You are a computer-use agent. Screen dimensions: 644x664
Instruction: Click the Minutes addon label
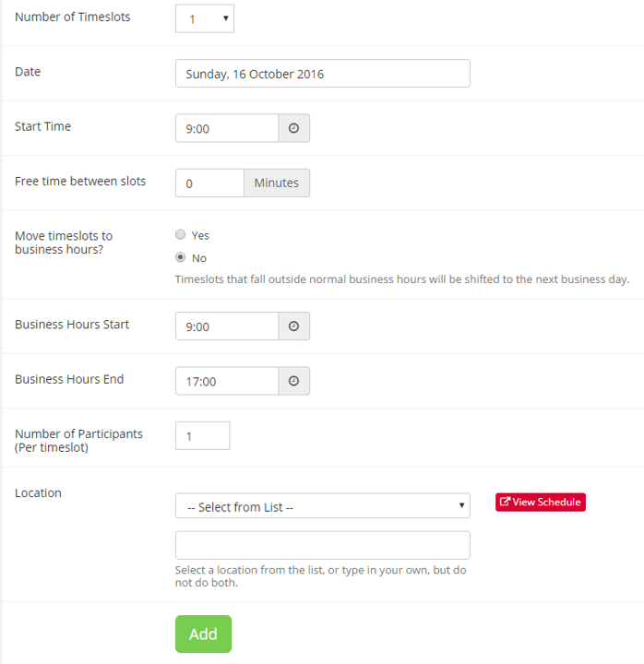[x=277, y=183]
